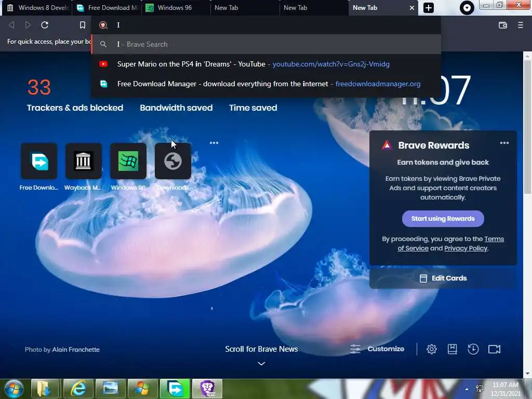Select 'I - Brave Search' suggestion
This screenshot has width=532, height=399.
(267, 45)
